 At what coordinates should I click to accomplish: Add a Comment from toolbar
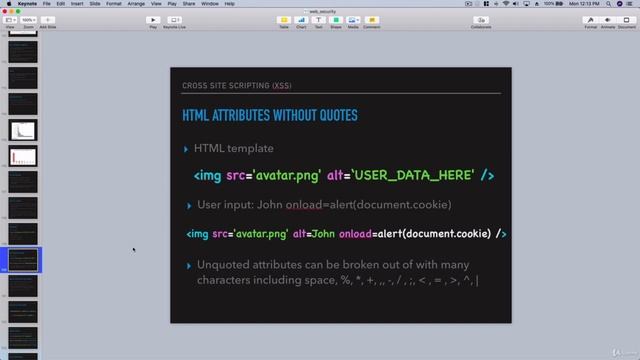coord(371,20)
